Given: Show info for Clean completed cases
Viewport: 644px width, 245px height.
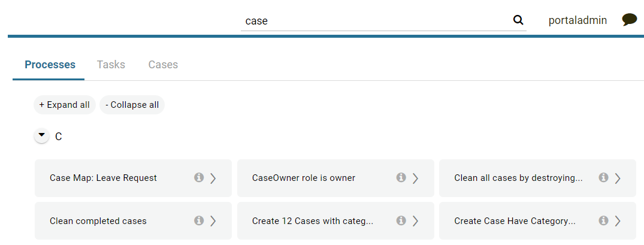Looking at the screenshot, I should pos(199,221).
